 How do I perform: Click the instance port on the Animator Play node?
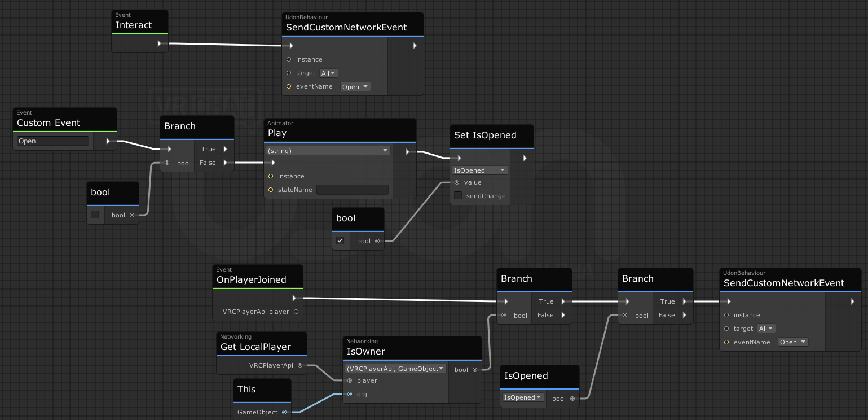[271, 176]
